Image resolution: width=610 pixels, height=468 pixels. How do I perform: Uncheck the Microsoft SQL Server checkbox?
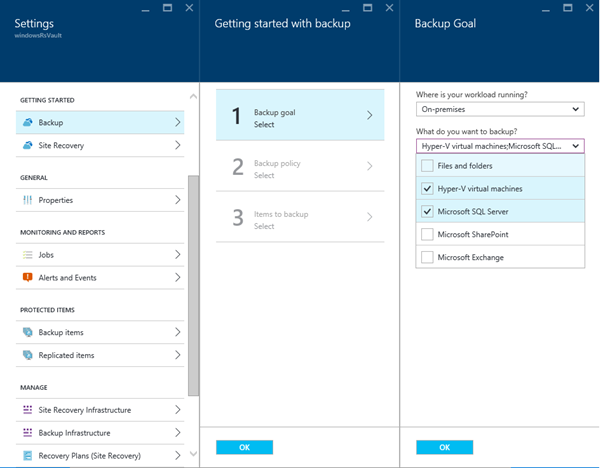click(x=427, y=212)
